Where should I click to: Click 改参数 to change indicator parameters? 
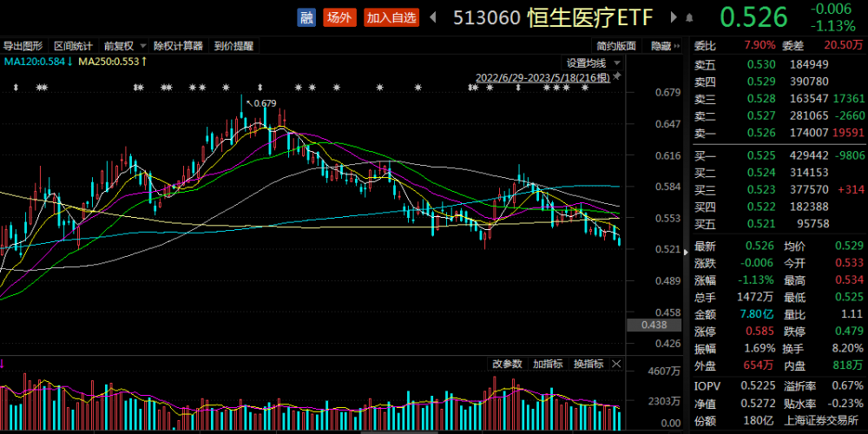(507, 364)
